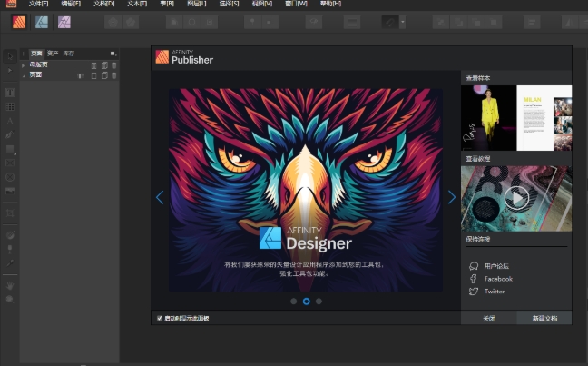Open the MILAN fashion sample thumbnail
588x366 pixels.
[x=516, y=118]
